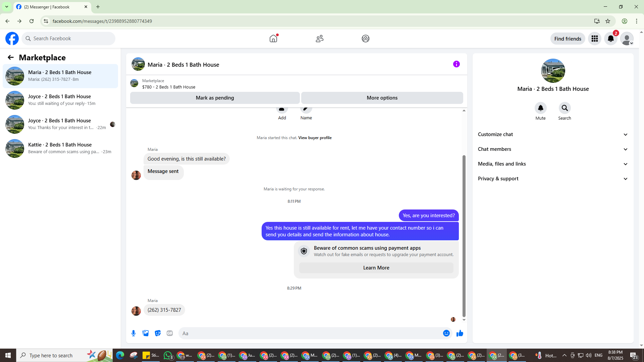Open the Maria 2 Beds conversation

click(60, 76)
